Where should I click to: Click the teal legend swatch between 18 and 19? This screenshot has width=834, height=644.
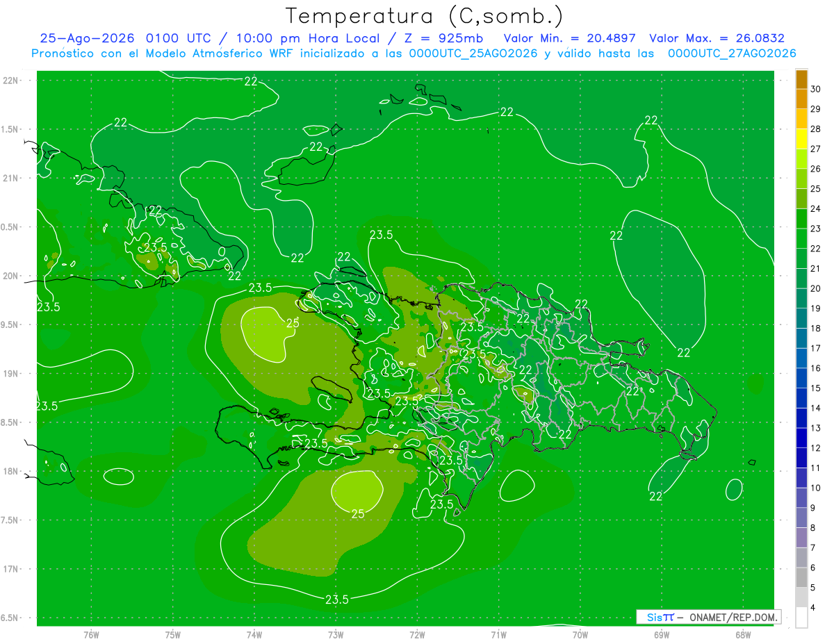(x=801, y=318)
